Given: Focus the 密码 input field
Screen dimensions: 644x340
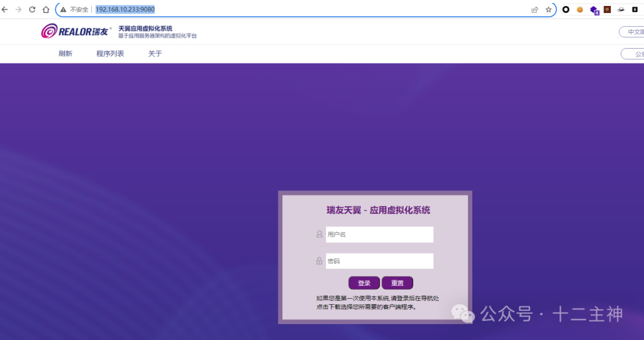Looking at the screenshot, I should click(x=379, y=261).
